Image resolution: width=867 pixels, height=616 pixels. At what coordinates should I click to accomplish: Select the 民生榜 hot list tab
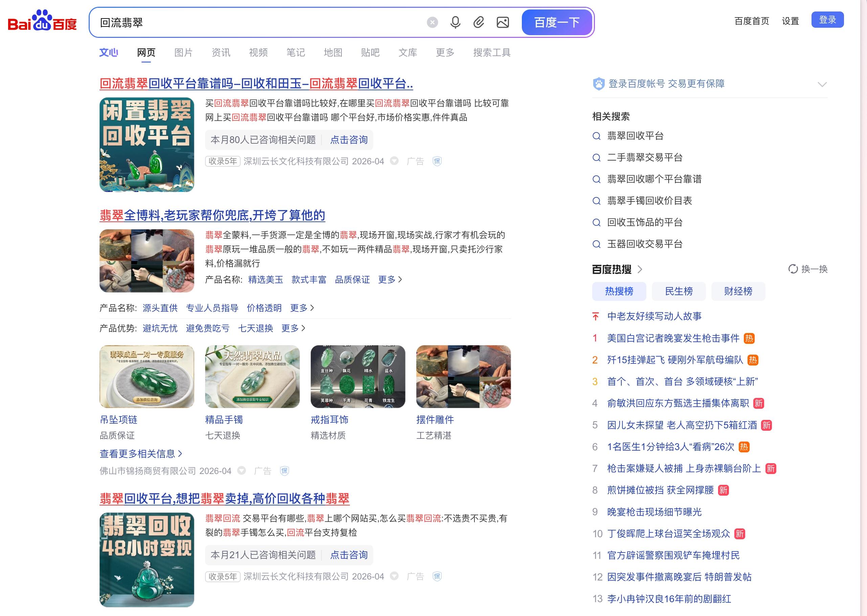point(679,291)
